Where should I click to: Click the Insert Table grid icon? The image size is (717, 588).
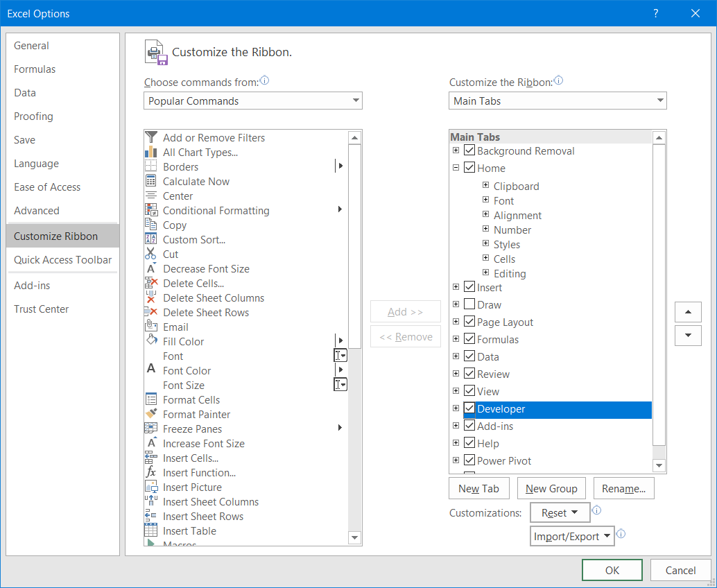[151, 530]
